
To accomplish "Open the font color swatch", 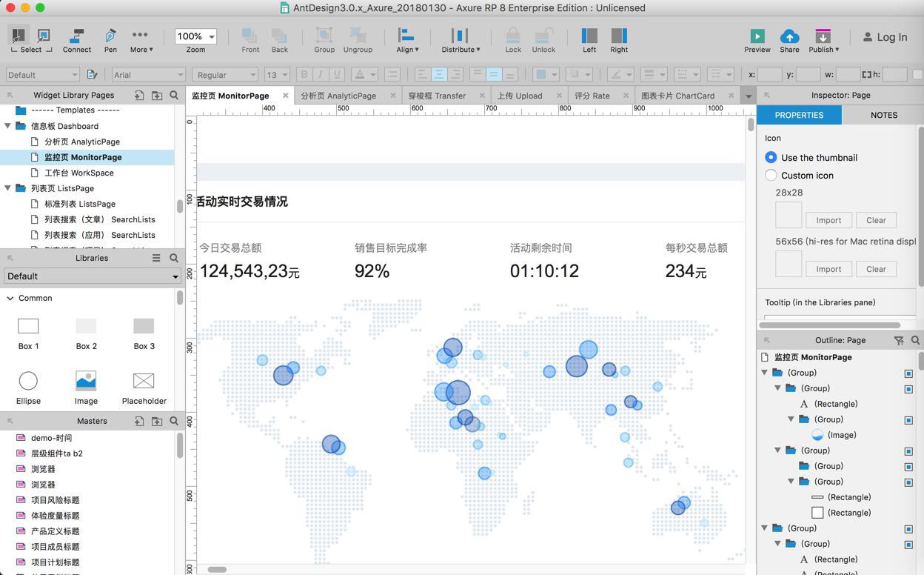I will click(364, 74).
